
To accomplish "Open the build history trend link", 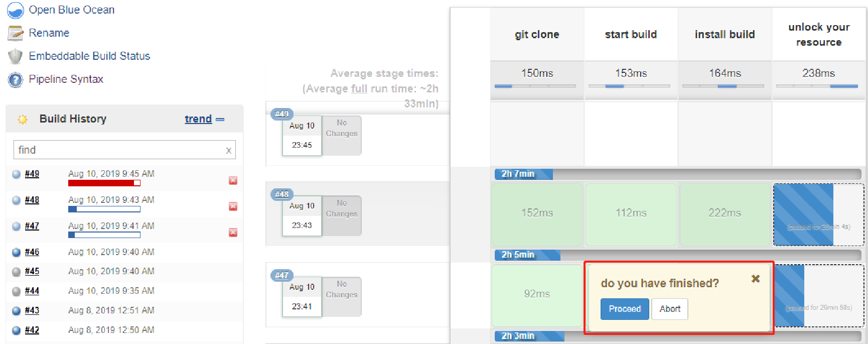I will 198,119.
